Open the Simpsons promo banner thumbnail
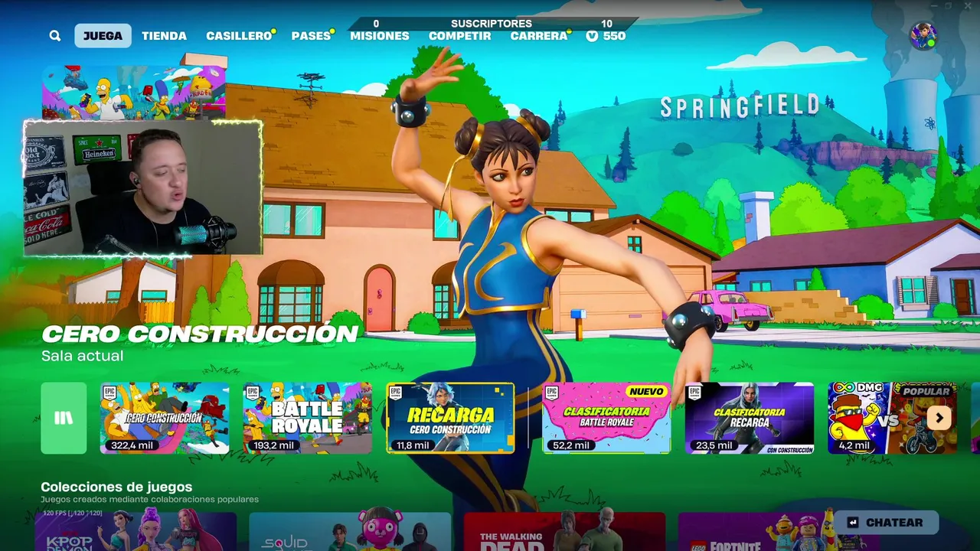The width and height of the screenshot is (980, 551). pos(134,93)
